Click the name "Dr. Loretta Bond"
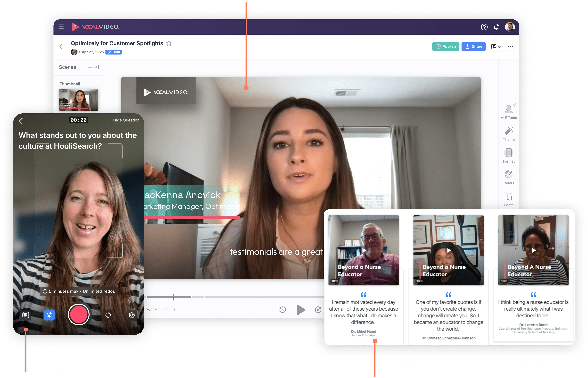The height and width of the screenshot is (378, 588). point(533,325)
